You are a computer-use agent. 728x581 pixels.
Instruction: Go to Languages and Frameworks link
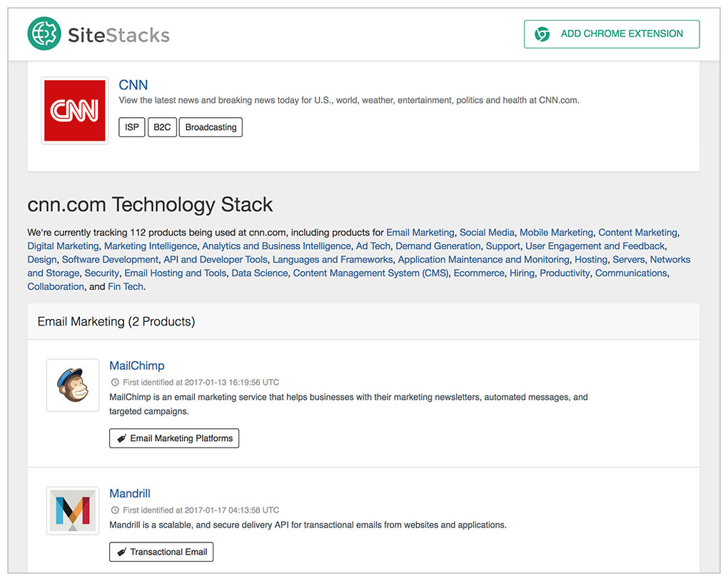point(333,260)
